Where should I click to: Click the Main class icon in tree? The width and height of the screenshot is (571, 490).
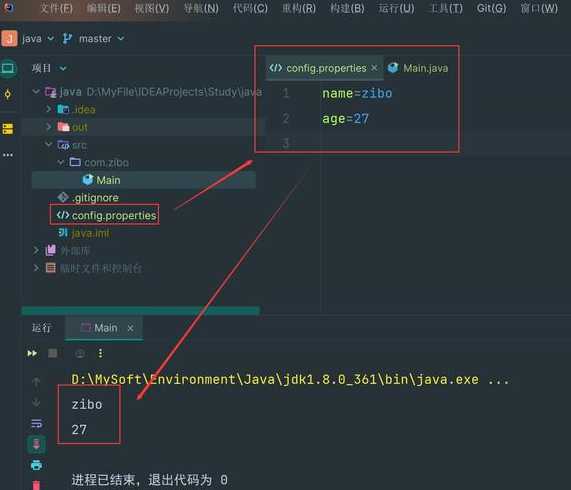[x=88, y=179]
